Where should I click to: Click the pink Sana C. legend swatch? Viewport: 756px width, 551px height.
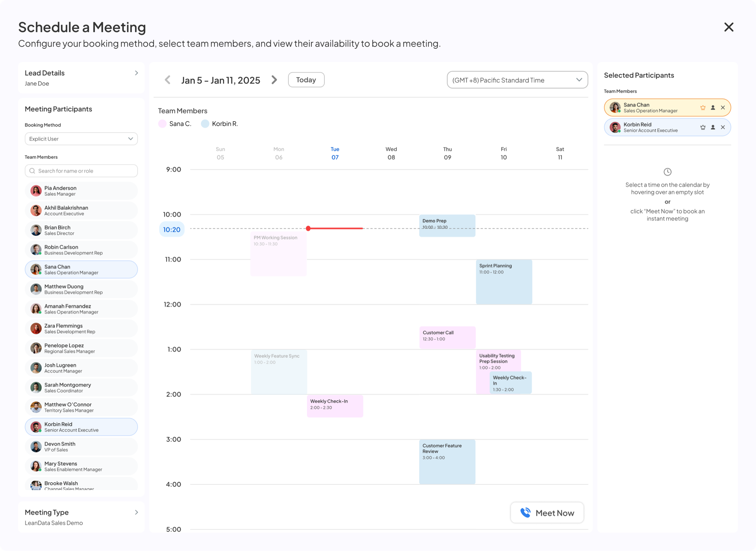pos(162,124)
